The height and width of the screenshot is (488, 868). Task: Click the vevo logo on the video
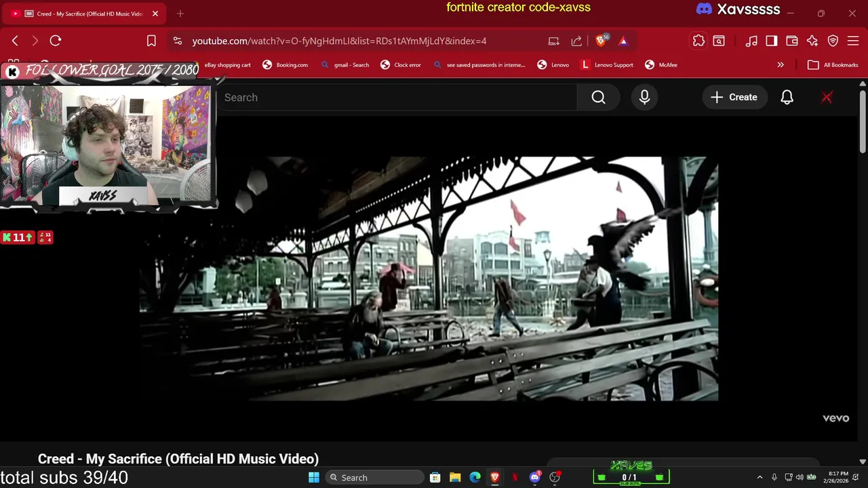pos(835,418)
